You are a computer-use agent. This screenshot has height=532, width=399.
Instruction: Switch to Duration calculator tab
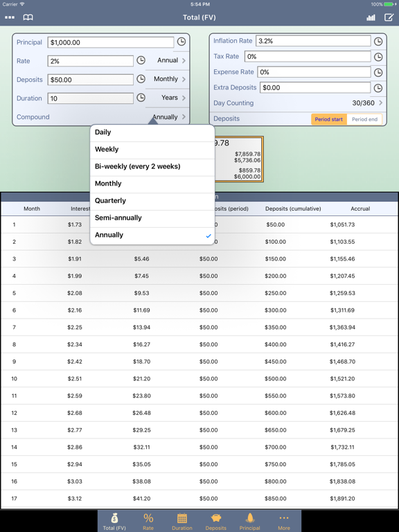click(x=182, y=522)
